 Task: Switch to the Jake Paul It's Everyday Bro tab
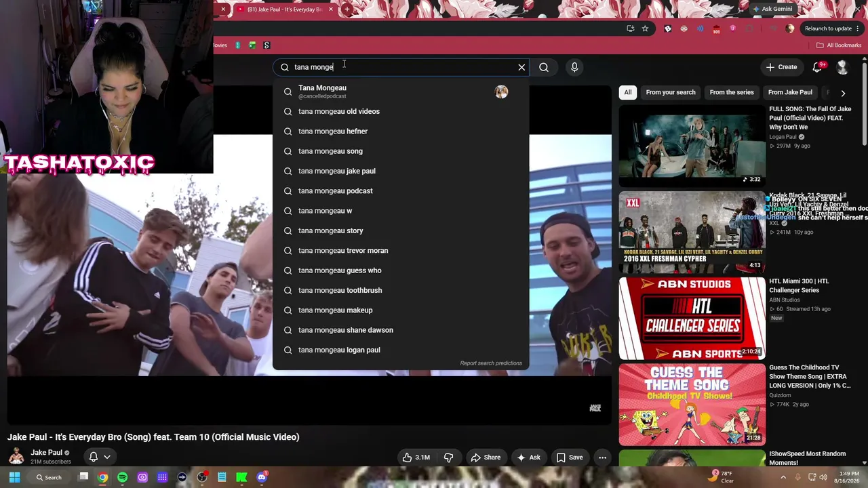(283, 9)
